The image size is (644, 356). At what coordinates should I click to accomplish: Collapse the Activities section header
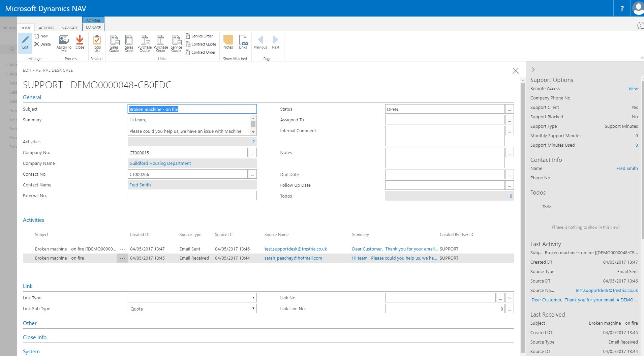pyautogui.click(x=33, y=220)
